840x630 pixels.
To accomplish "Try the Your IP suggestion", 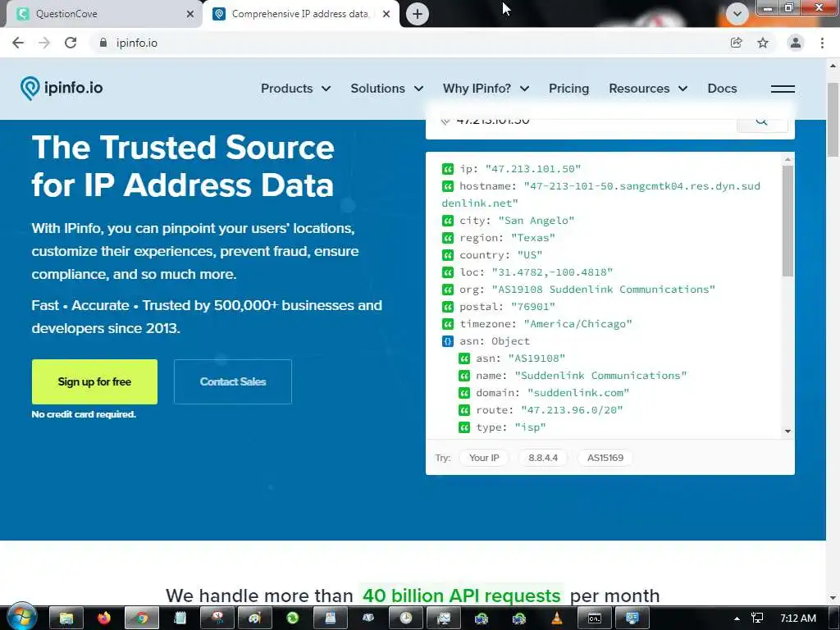I will pos(484,458).
